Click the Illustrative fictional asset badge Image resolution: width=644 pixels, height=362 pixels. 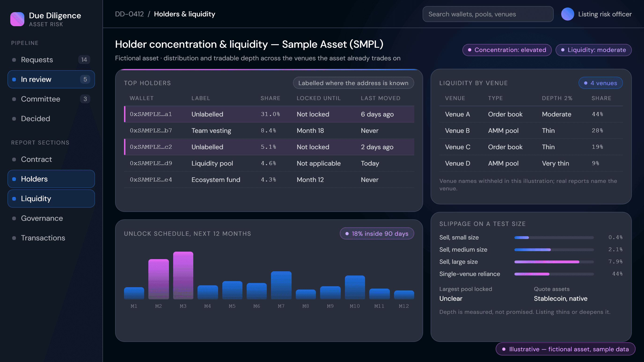click(565, 349)
